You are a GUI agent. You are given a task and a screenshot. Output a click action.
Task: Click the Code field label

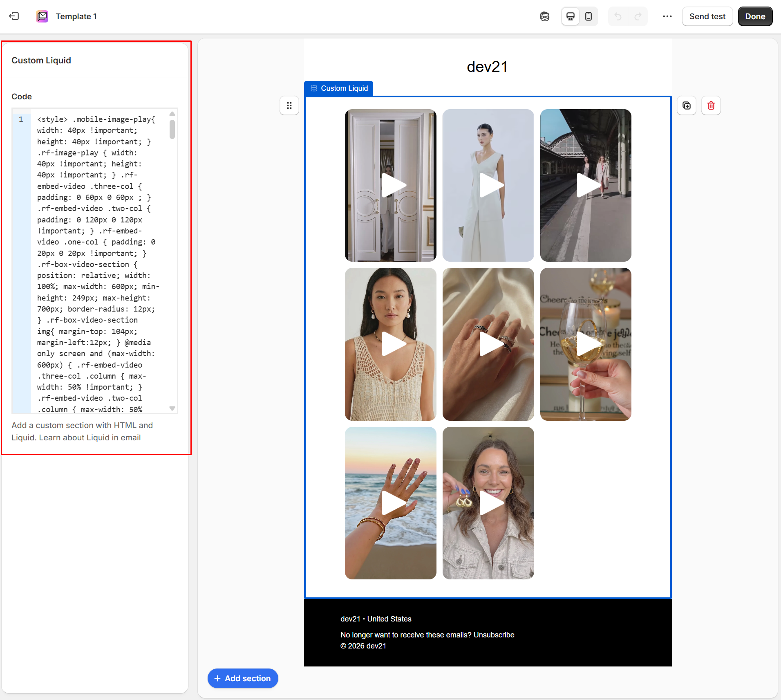coord(22,96)
